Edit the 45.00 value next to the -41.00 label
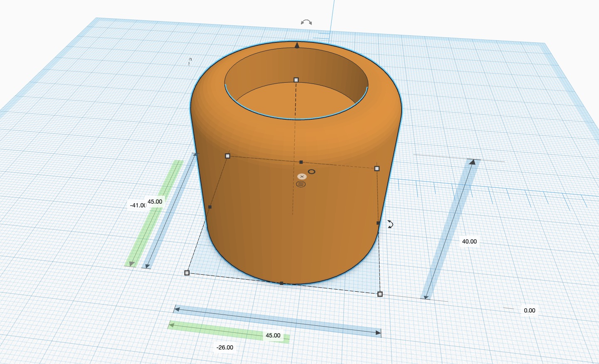The width and height of the screenshot is (599, 364). [x=155, y=202]
